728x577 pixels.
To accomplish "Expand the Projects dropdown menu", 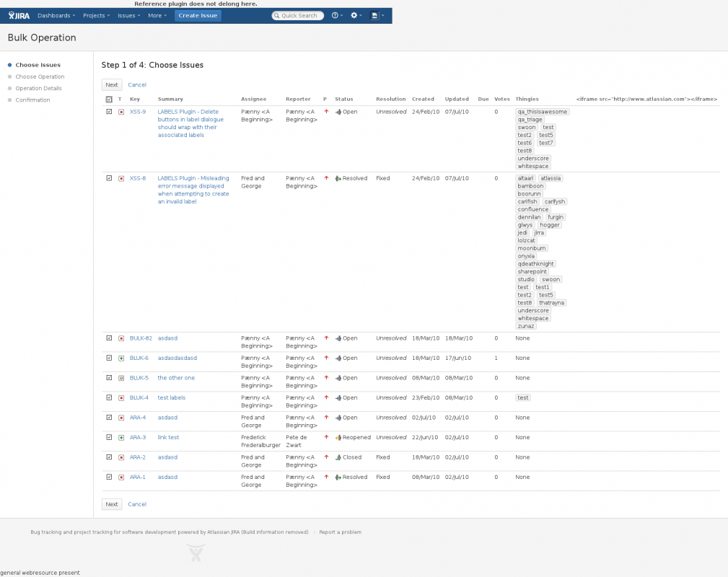I will 96,15.
